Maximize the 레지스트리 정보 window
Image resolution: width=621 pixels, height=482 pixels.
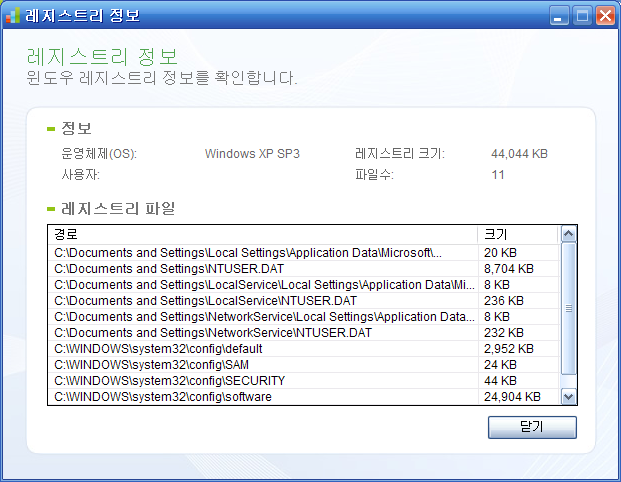click(x=582, y=16)
